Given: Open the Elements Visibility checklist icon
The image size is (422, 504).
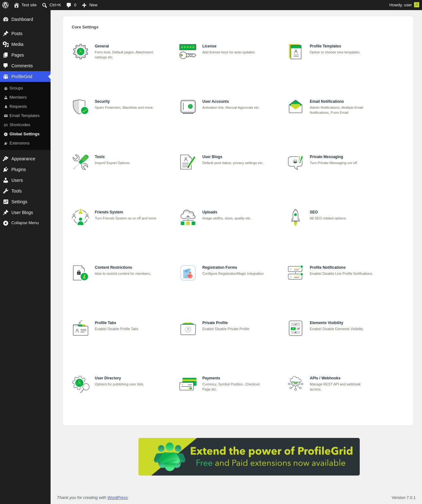Looking at the screenshot, I should pos(296,328).
